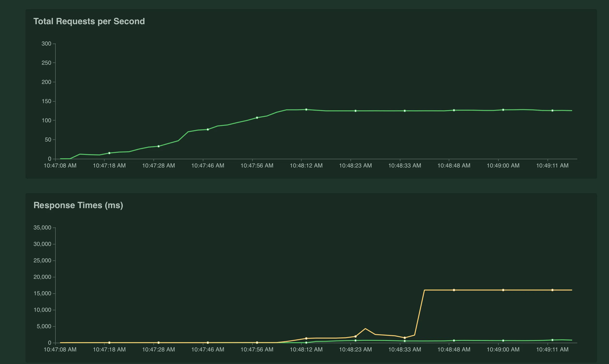Click RPS data point at 10:47:46 AM

point(208,129)
